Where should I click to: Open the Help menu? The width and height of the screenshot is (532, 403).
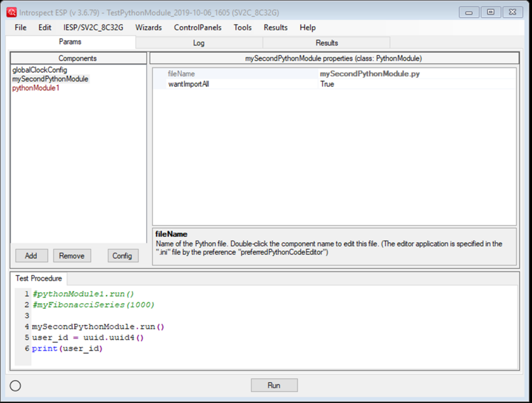coord(308,28)
